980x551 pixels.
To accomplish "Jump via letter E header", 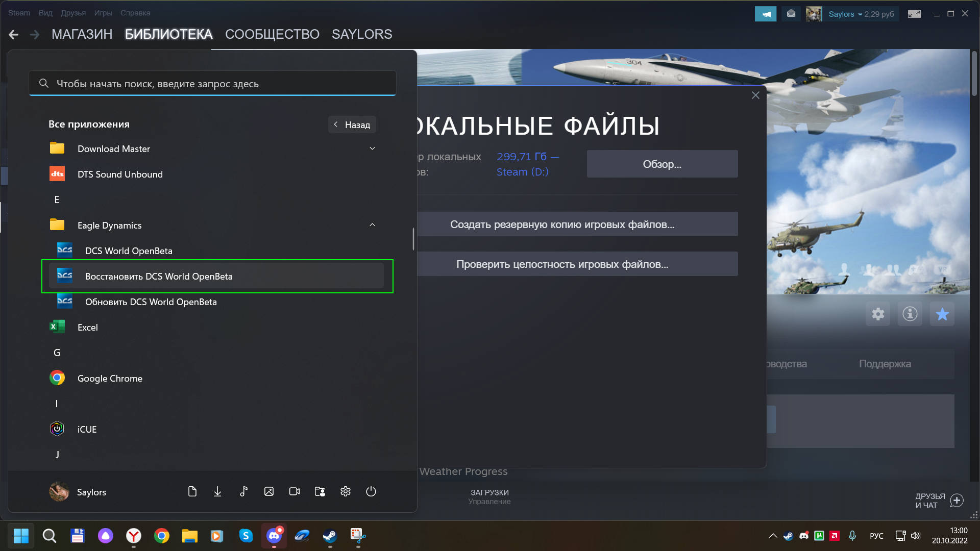I will (x=57, y=199).
